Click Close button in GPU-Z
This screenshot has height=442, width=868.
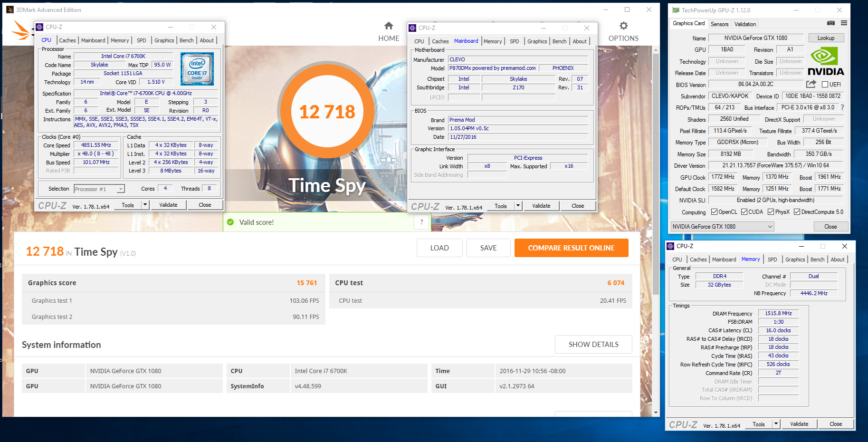[x=830, y=227]
